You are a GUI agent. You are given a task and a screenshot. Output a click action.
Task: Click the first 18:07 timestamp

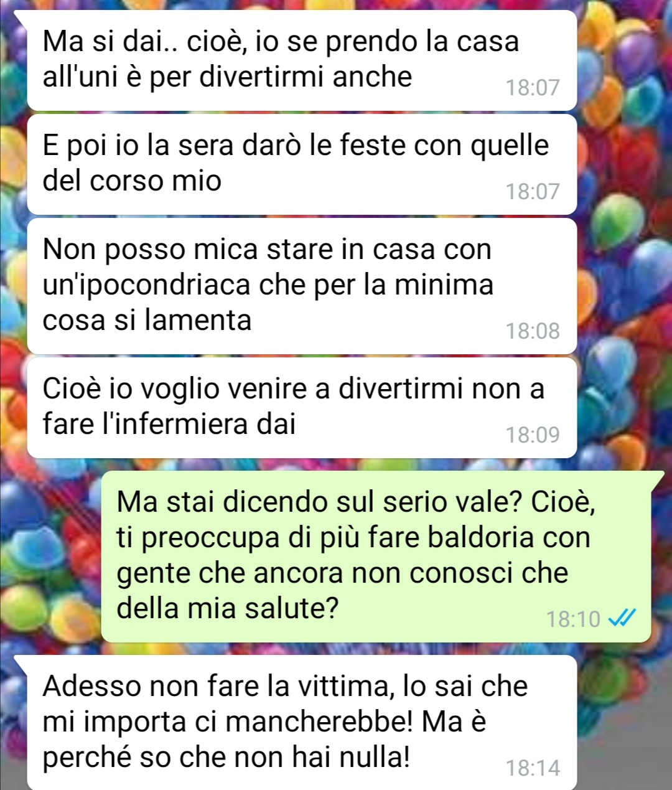[x=533, y=87]
